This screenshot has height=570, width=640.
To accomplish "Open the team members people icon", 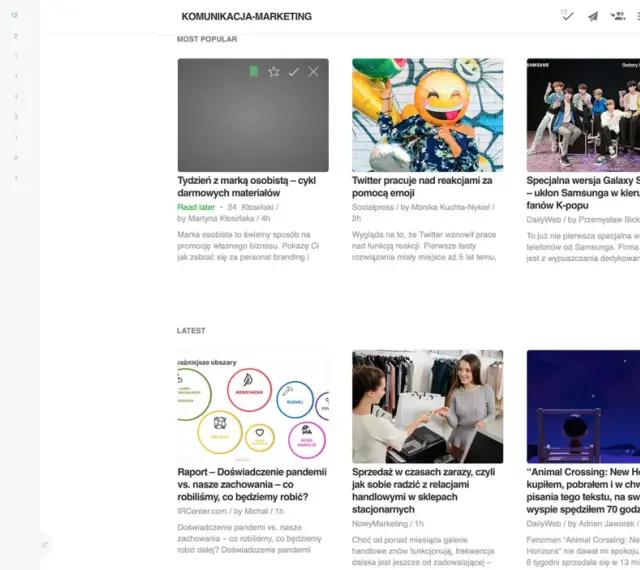I will (x=618, y=16).
